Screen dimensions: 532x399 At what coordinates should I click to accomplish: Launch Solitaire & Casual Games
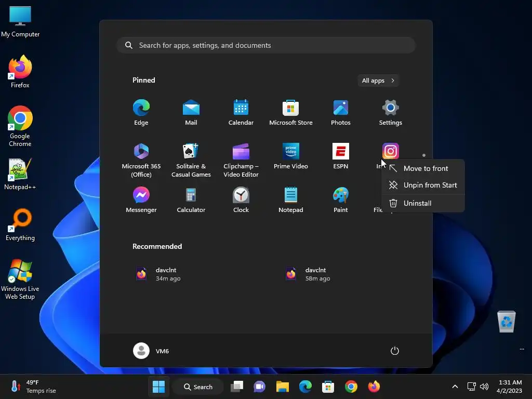tap(191, 160)
